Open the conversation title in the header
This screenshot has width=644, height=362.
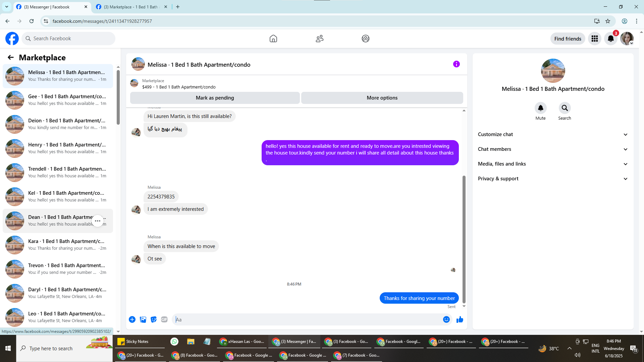pos(199,65)
